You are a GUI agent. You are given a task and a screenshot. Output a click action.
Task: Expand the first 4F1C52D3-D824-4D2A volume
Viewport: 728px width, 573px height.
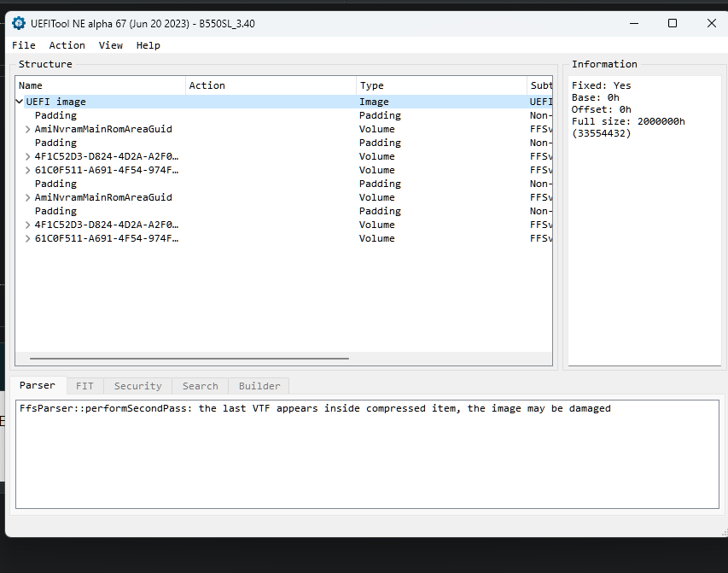tap(28, 156)
